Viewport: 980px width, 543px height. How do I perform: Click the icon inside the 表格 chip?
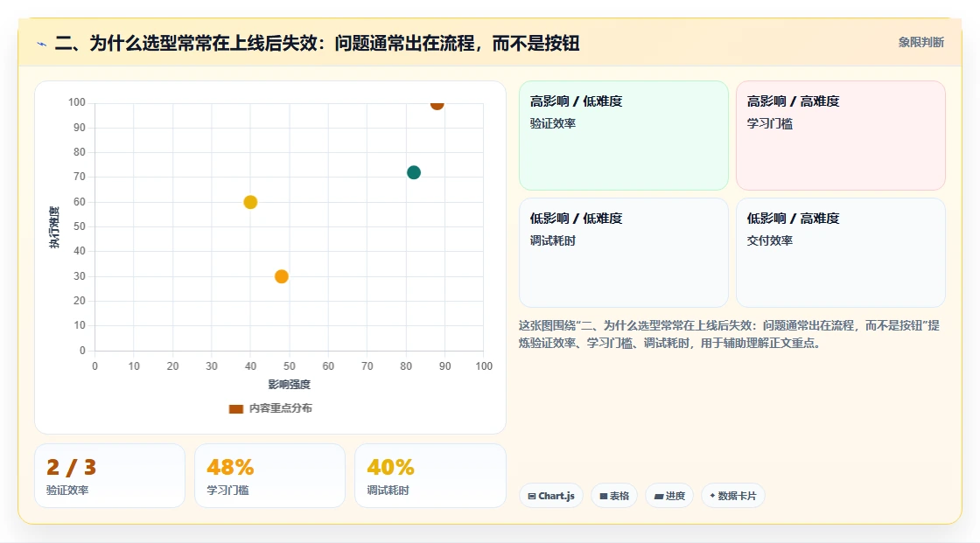click(x=604, y=496)
